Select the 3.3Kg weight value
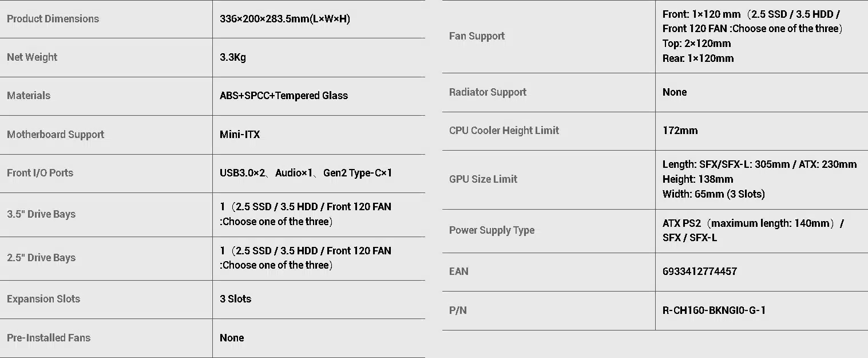868x358 pixels. coord(233,57)
